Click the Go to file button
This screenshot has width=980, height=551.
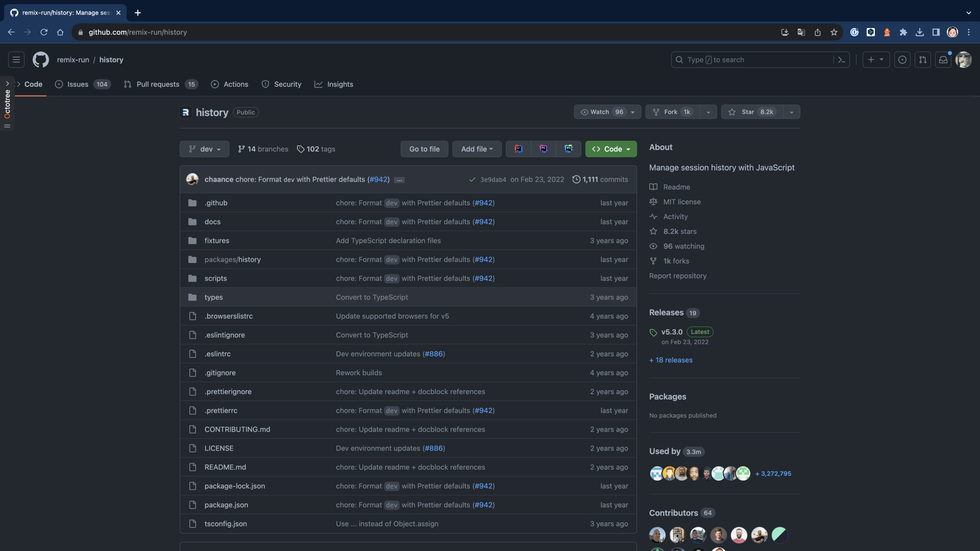click(424, 149)
